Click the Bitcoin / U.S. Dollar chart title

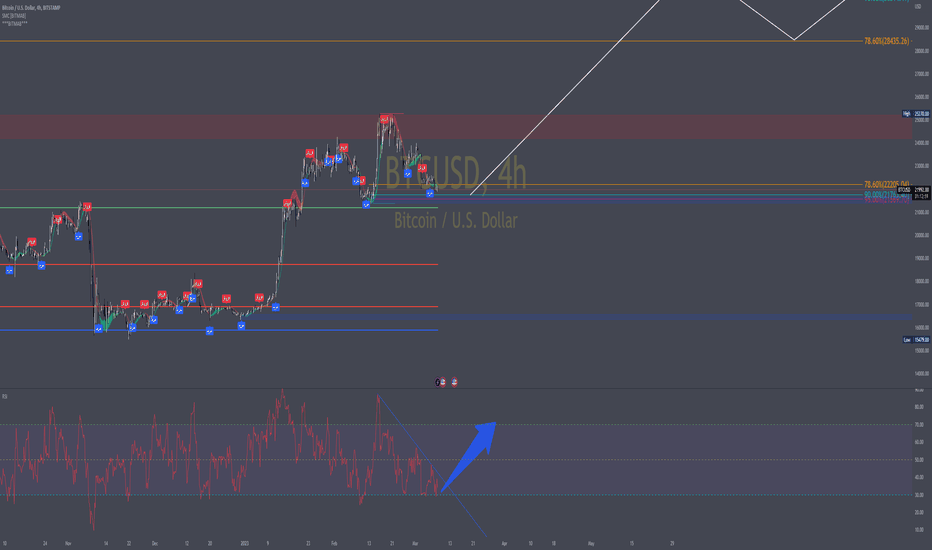[31, 8]
